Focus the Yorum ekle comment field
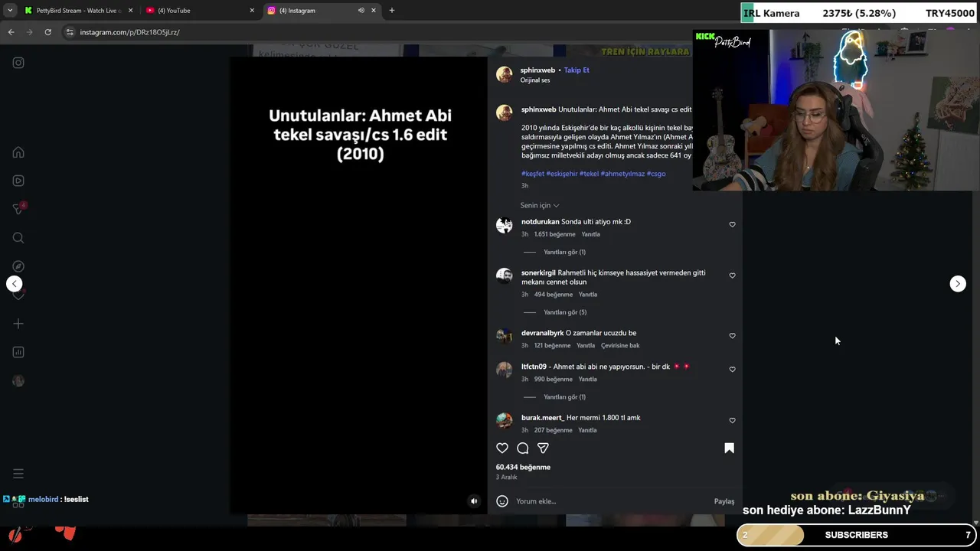This screenshot has width=980, height=551. [x=611, y=501]
